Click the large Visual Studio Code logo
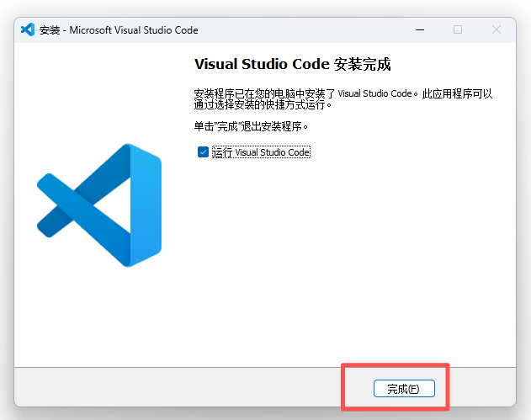The image size is (531, 420). click(x=99, y=205)
